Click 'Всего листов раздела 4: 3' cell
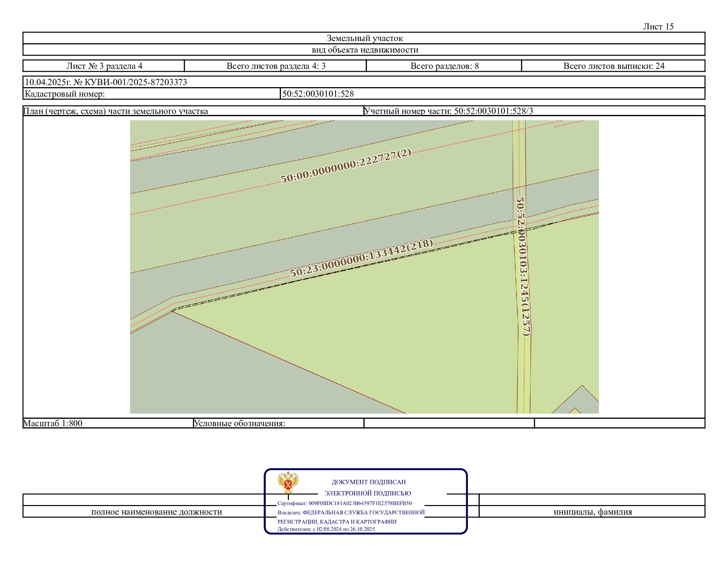Viewport: 728px width, 563px height. 276,66
